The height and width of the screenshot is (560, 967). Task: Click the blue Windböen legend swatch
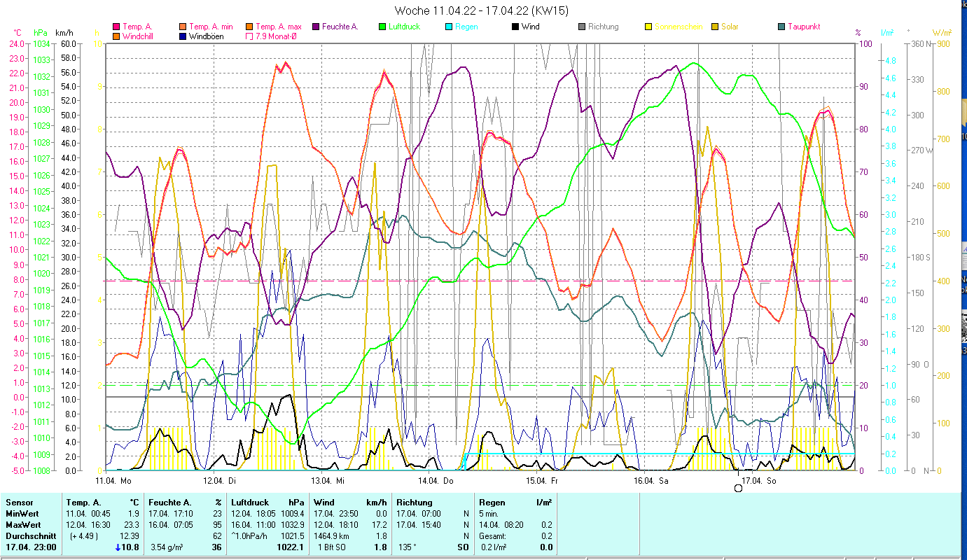click(183, 36)
